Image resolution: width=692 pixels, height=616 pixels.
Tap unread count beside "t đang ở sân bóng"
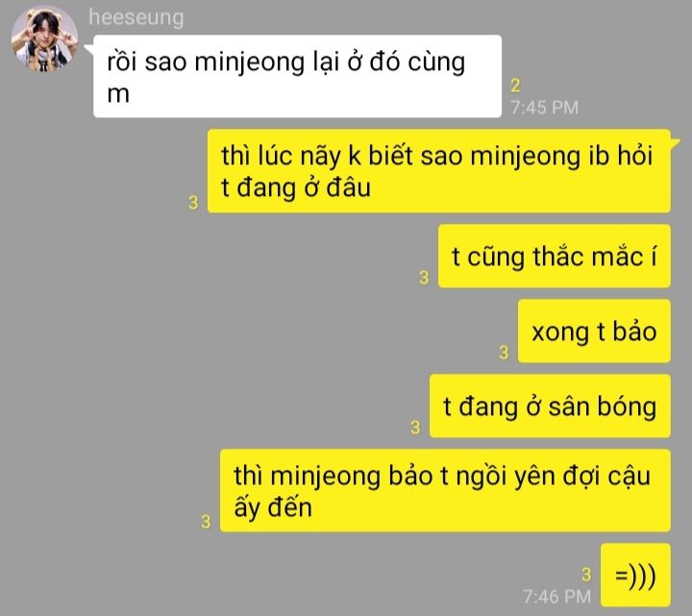tap(415, 428)
